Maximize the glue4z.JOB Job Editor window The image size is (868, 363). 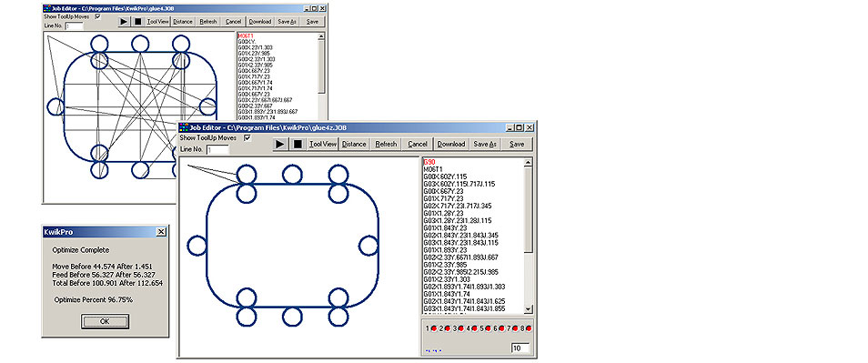(x=520, y=127)
